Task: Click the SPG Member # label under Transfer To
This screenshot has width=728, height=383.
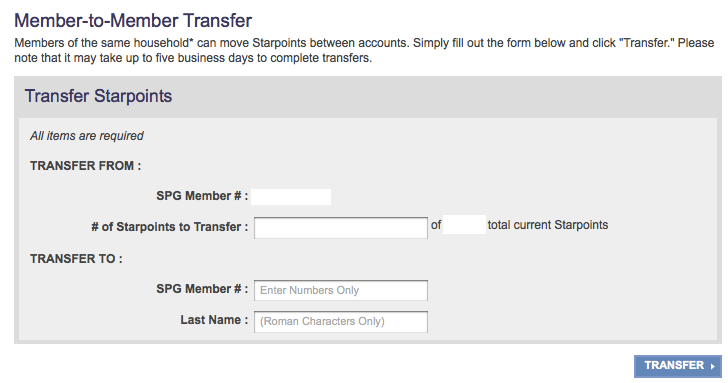Action: (x=202, y=289)
